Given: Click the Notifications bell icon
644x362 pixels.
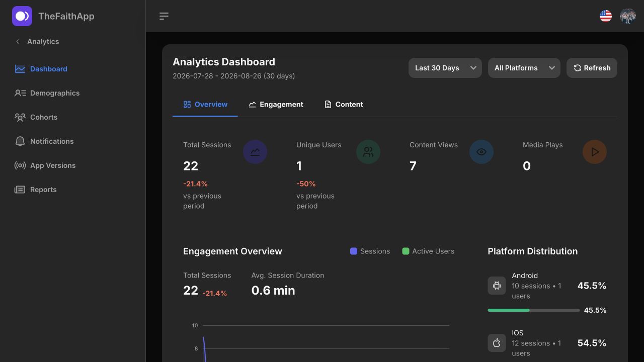Looking at the screenshot, I should pyautogui.click(x=20, y=141).
